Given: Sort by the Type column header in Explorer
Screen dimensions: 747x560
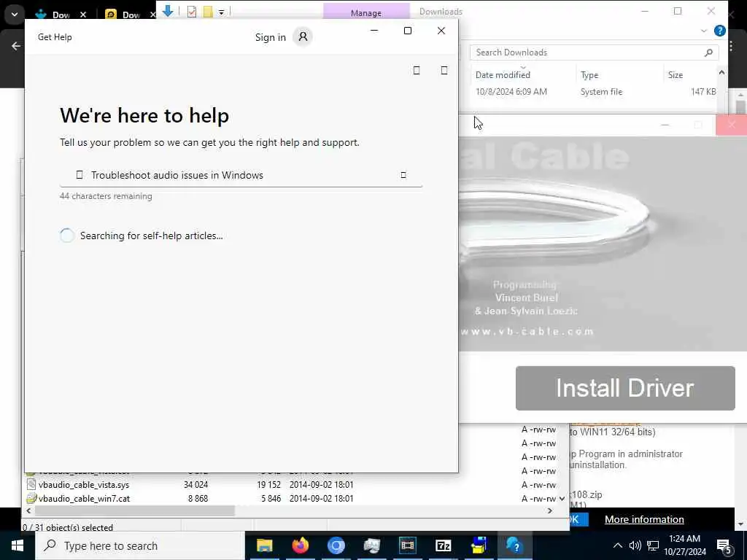Looking at the screenshot, I should tap(589, 75).
